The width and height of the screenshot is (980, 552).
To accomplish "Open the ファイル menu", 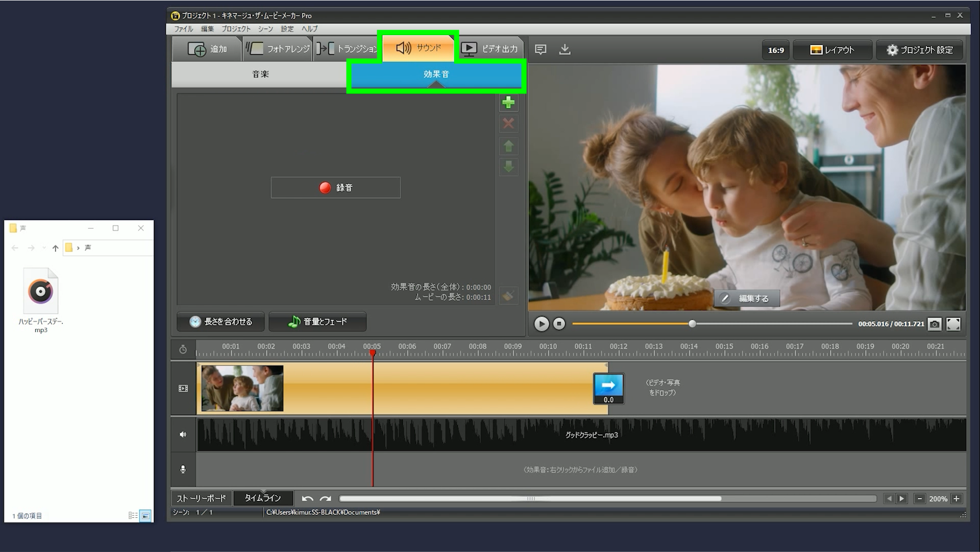I will tap(183, 29).
